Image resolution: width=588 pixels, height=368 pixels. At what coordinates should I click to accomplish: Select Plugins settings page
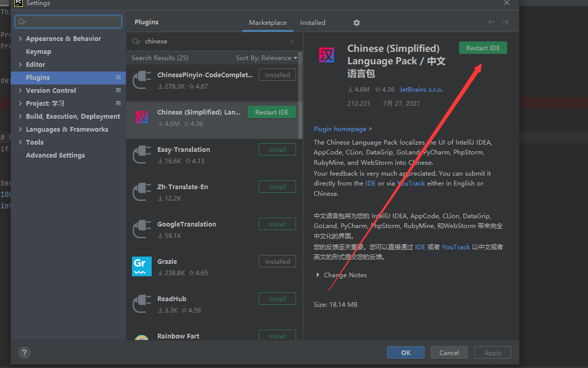68,77
